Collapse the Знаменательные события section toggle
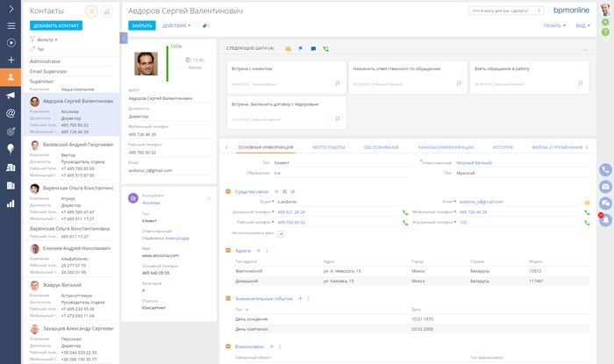 point(228,298)
